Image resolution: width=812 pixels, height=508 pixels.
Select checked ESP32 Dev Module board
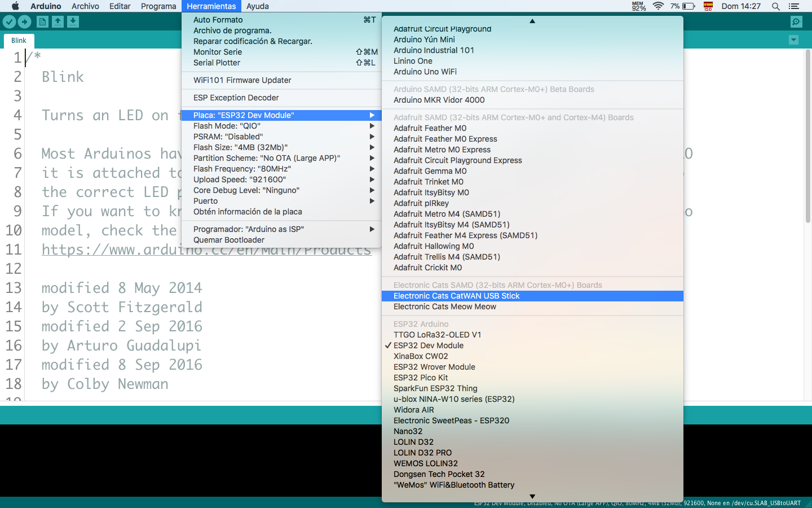point(532,345)
